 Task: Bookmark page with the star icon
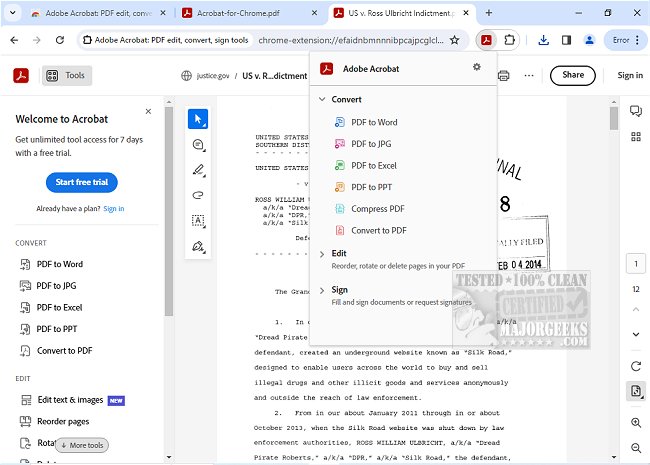(x=454, y=40)
